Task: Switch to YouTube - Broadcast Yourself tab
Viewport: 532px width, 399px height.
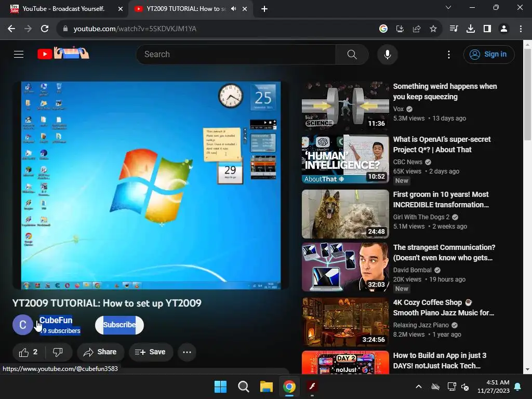Action: click(x=63, y=9)
